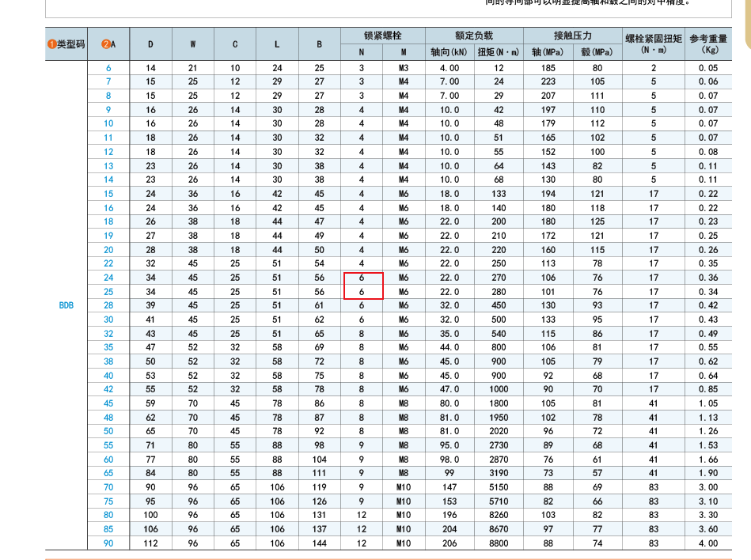
Task: Select the 扭矩(N·m) sub-header
Action: (499, 52)
